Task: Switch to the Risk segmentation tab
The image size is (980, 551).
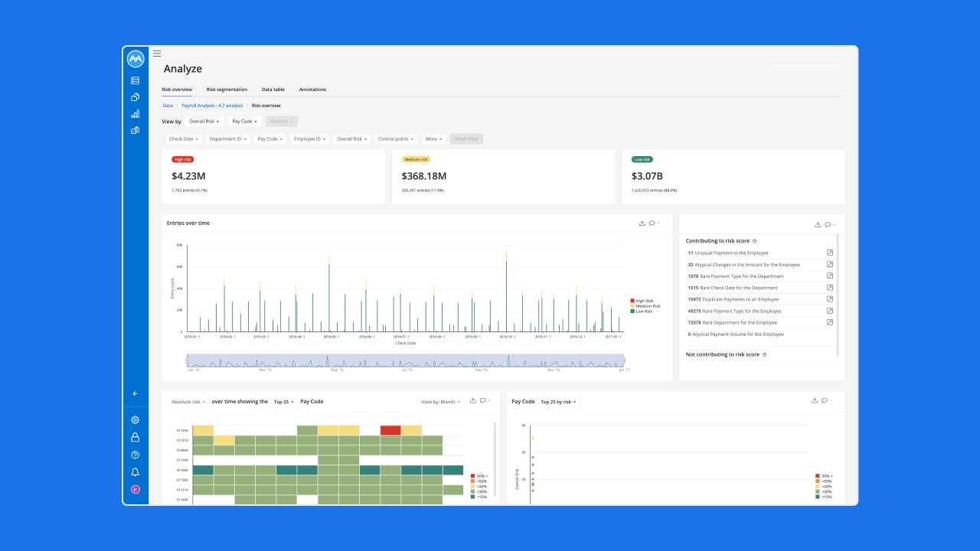Action: tap(227, 90)
